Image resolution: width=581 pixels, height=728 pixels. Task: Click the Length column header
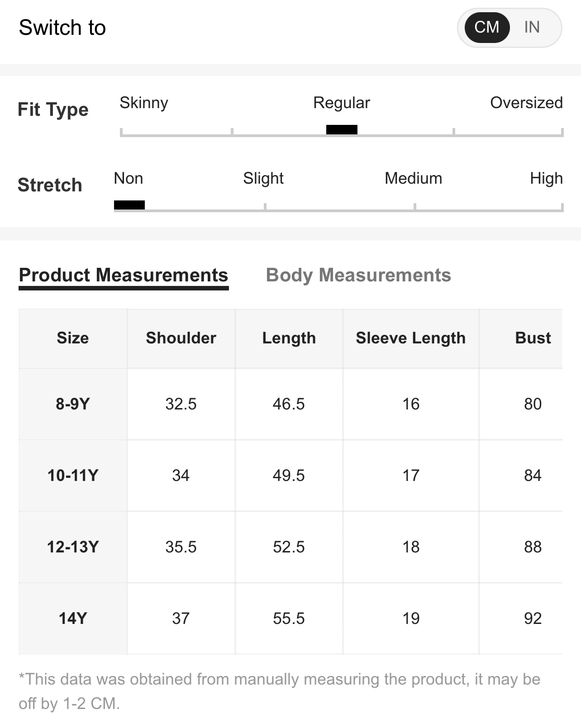tap(289, 338)
